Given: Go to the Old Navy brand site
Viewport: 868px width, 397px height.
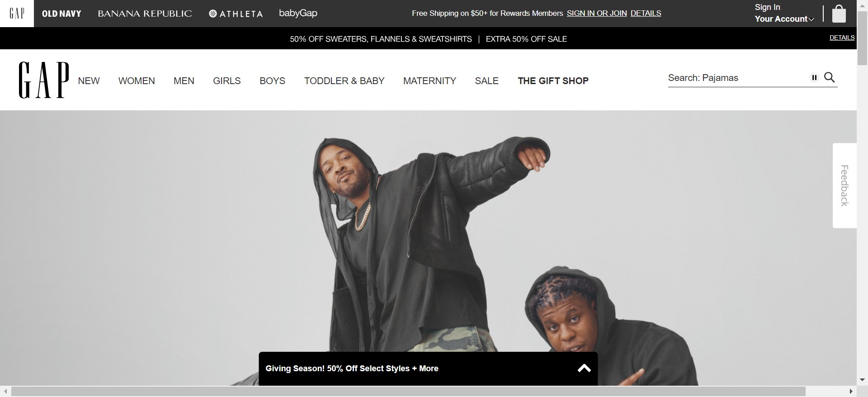Looking at the screenshot, I should [x=61, y=14].
